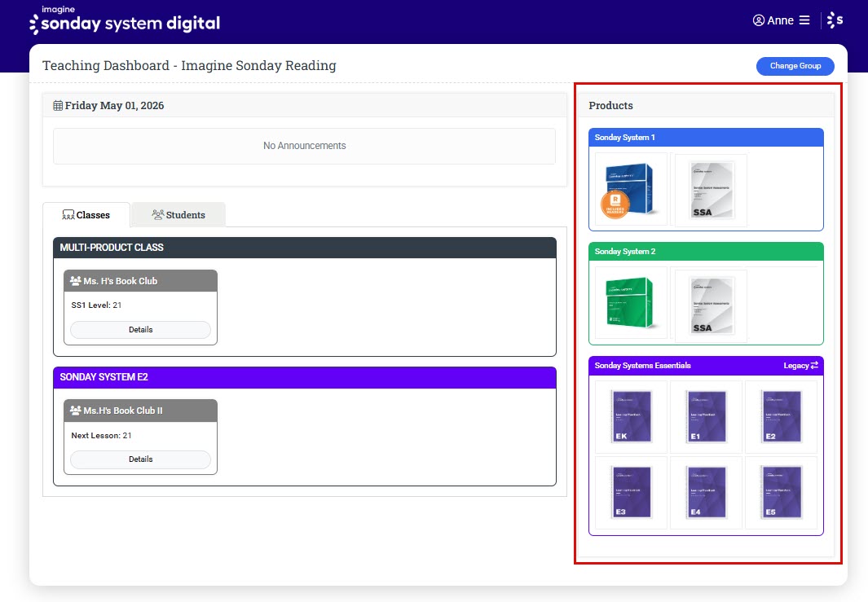Open Details for Ms. H's Book Club
Screen dimensions: 868x602
[141, 330]
